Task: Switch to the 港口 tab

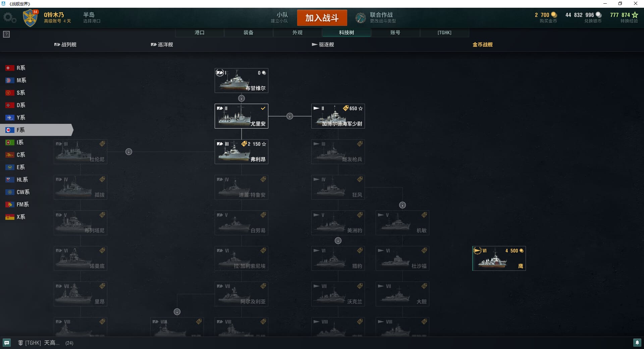Action: 200,33
